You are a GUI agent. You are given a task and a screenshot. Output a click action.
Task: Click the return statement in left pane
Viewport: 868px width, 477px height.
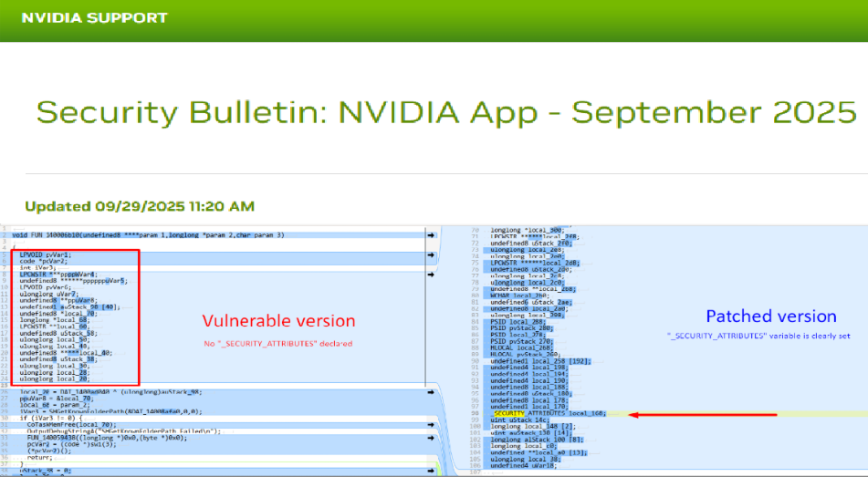(x=40, y=458)
